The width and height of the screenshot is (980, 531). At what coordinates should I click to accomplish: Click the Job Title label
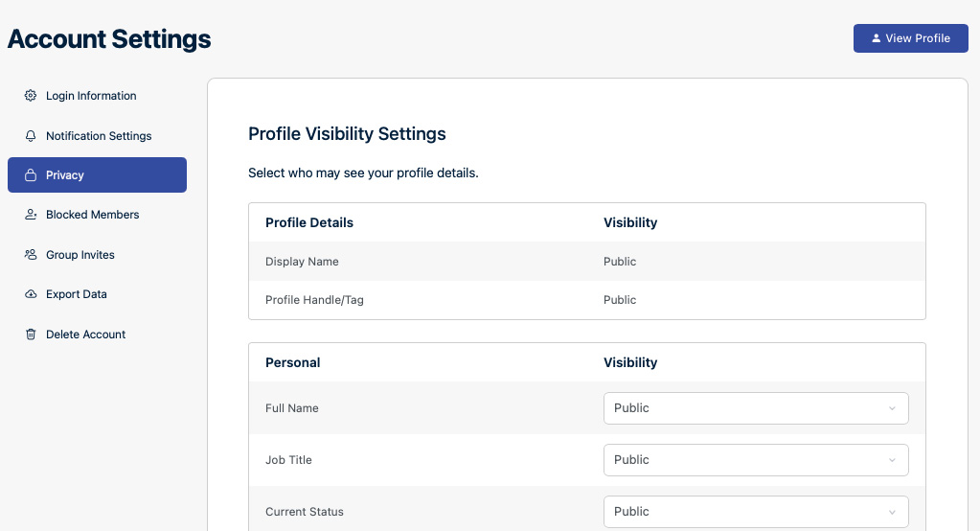click(288, 460)
